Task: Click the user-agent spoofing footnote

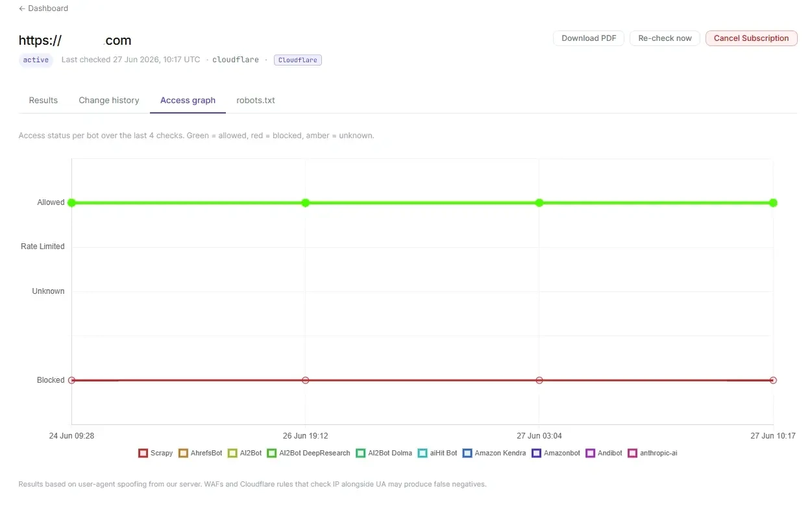Action: 252,484
